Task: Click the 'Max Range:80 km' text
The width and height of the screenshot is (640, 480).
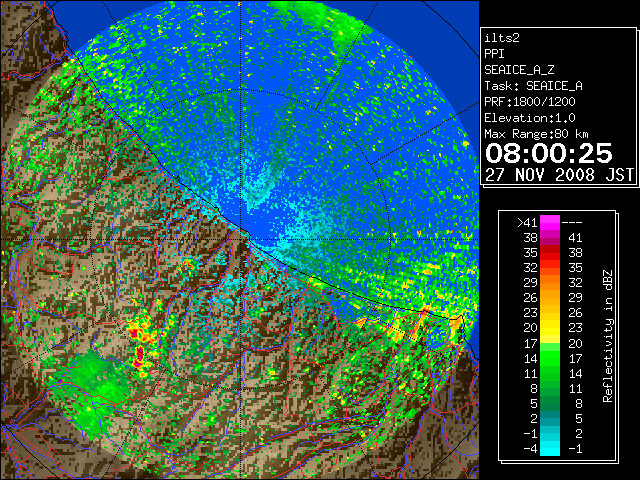Action: click(x=536, y=134)
